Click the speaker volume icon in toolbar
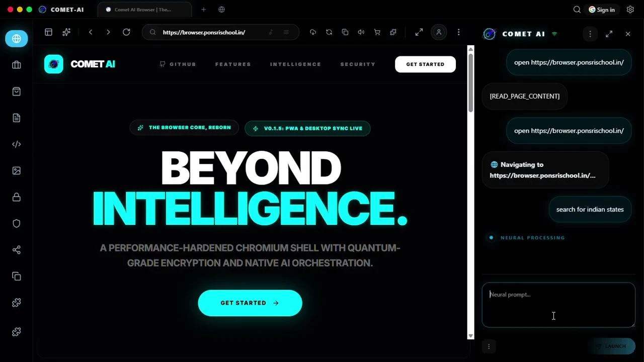The image size is (644, 362). (361, 32)
